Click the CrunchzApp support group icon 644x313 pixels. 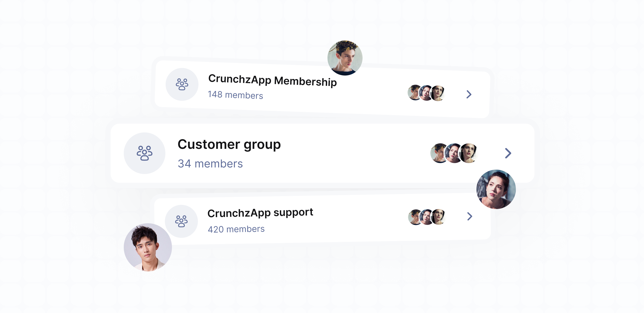[181, 221]
